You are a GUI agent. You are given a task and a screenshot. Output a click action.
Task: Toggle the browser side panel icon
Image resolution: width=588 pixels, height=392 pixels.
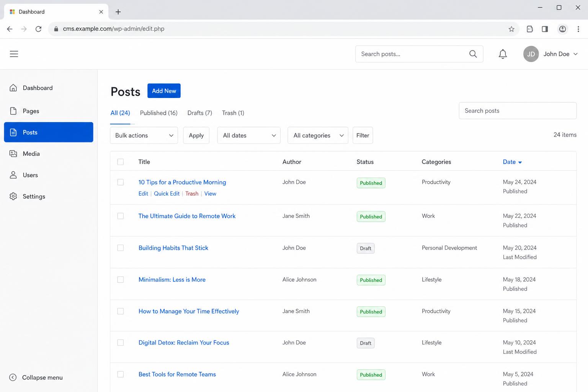545,29
